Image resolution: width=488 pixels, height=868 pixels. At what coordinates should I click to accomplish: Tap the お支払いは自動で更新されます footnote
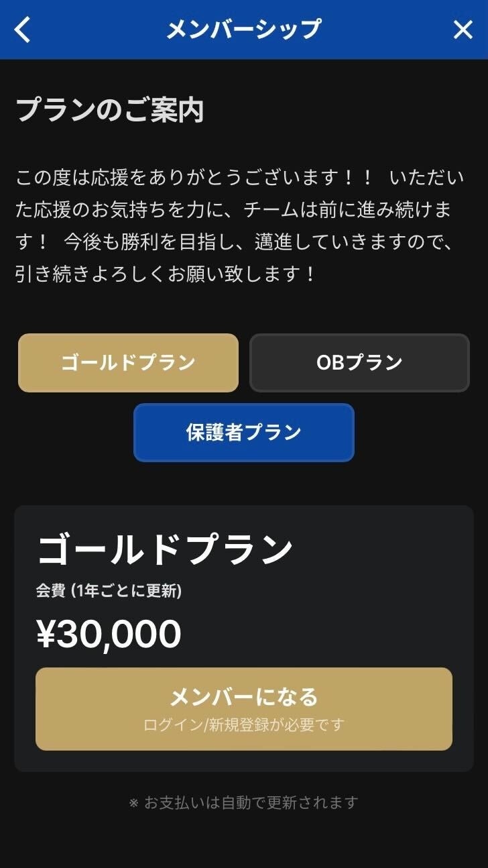(x=251, y=802)
